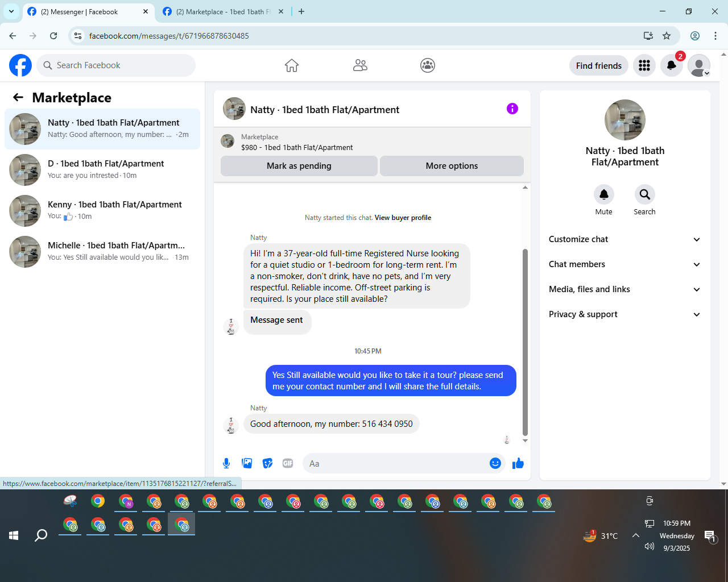This screenshot has width=728, height=582.
Task: Switch to the Marketplace 1bed 1bath tab
Action: click(x=223, y=11)
